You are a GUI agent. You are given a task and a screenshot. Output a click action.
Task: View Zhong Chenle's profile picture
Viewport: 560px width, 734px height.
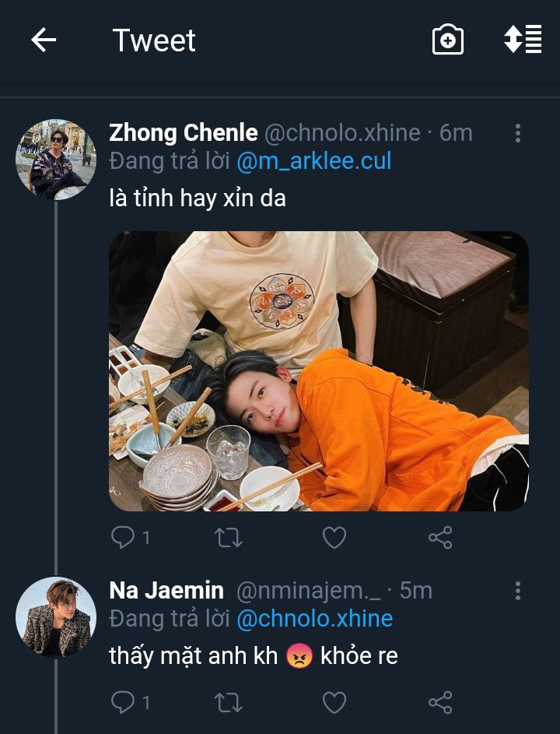[55, 160]
